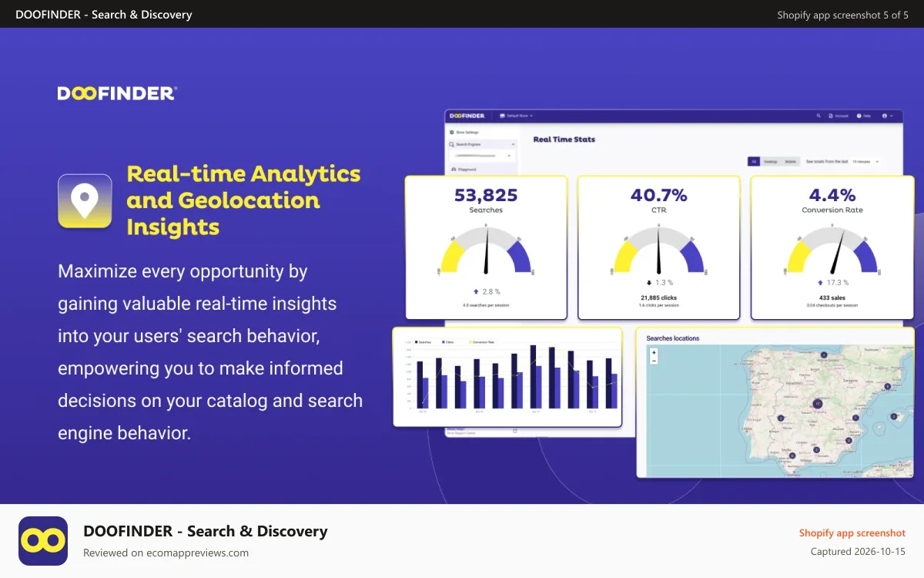
Task: Open the Account link in dashboard header
Action: pyautogui.click(x=839, y=116)
